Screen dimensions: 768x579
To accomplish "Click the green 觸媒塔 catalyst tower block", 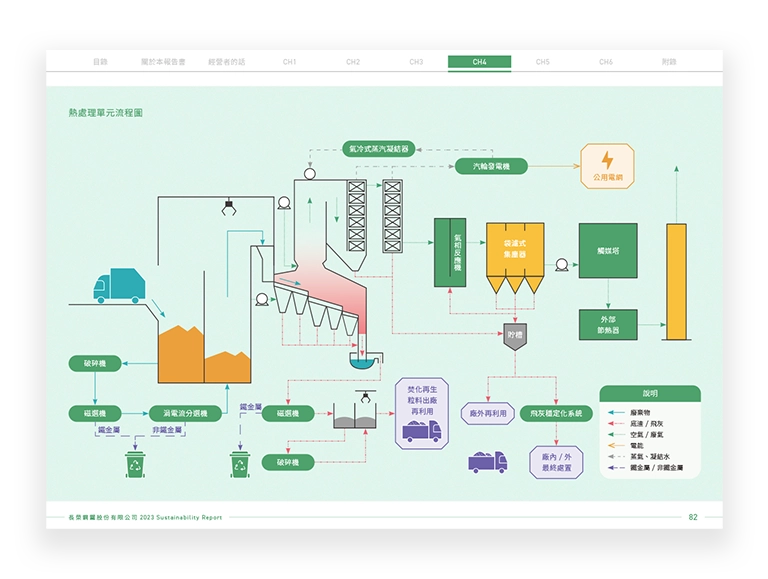I will [607, 250].
